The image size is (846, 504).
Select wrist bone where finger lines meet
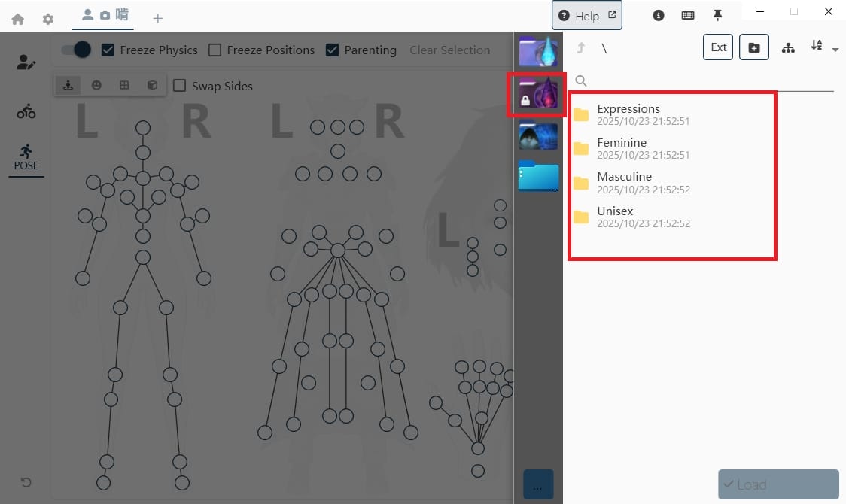pyautogui.click(x=478, y=448)
